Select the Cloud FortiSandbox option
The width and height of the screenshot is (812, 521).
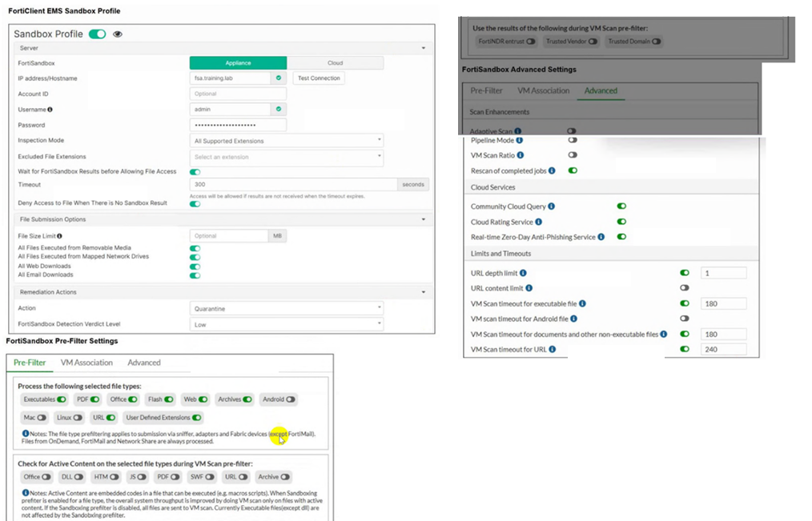[x=335, y=63]
